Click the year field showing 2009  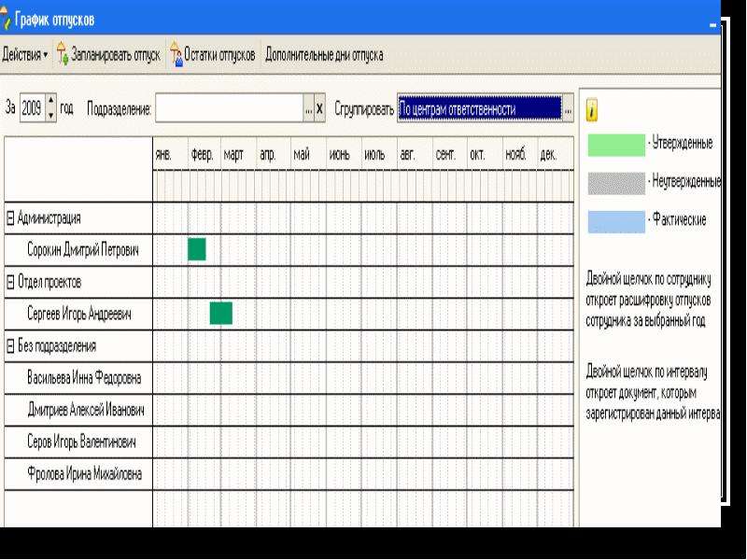tap(32, 108)
